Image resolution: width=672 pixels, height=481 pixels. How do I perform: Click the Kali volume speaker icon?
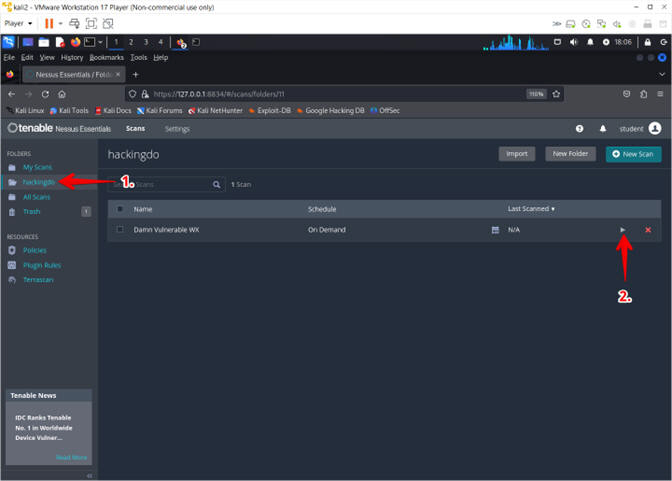coord(573,42)
